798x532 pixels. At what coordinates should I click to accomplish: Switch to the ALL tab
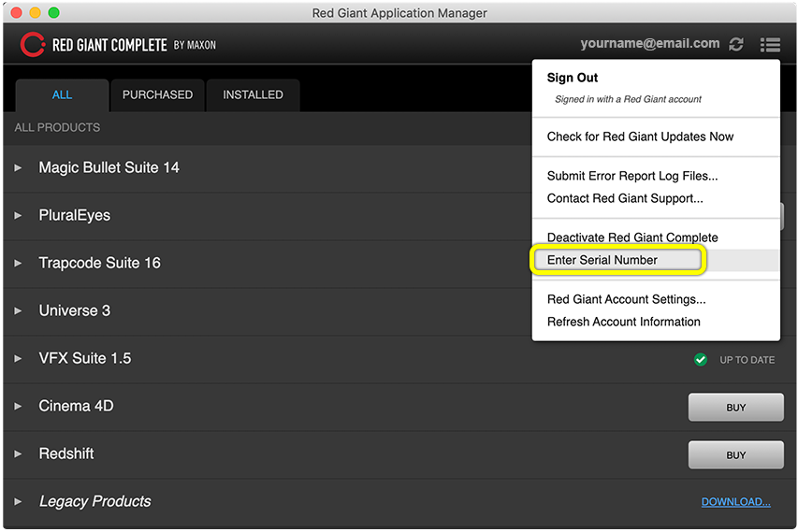62,95
